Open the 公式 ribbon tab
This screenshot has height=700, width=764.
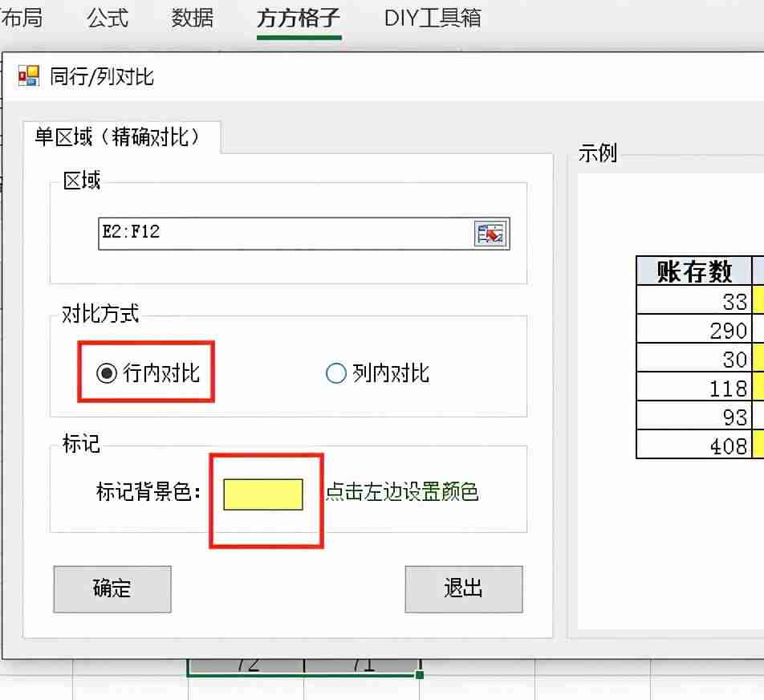[x=108, y=18]
